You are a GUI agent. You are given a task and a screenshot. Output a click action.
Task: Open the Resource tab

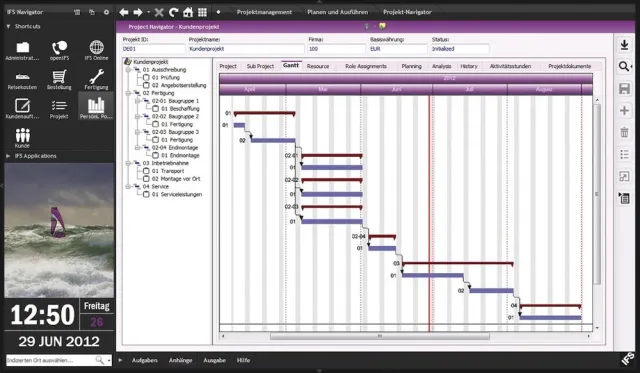point(318,66)
